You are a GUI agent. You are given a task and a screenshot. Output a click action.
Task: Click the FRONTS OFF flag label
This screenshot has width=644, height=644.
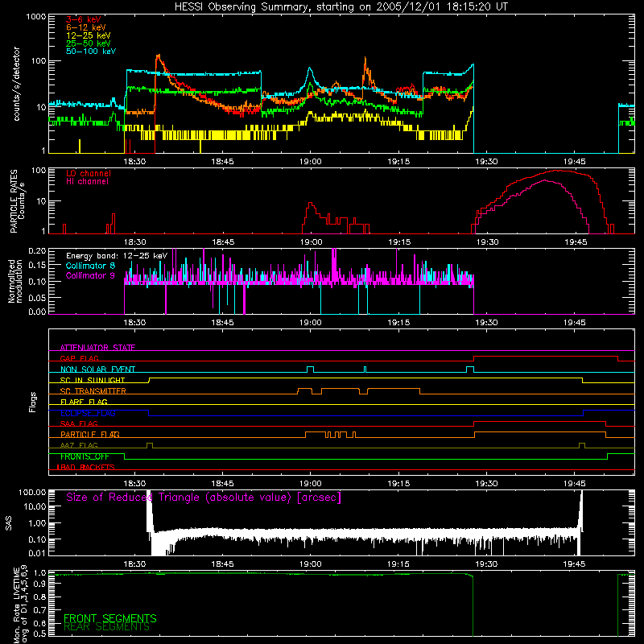pos(85,456)
